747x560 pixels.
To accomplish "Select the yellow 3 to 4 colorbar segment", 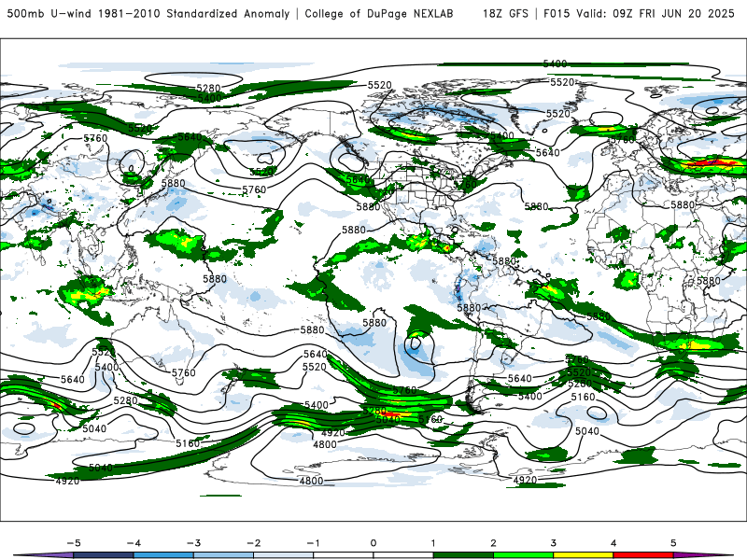I will (583, 555).
